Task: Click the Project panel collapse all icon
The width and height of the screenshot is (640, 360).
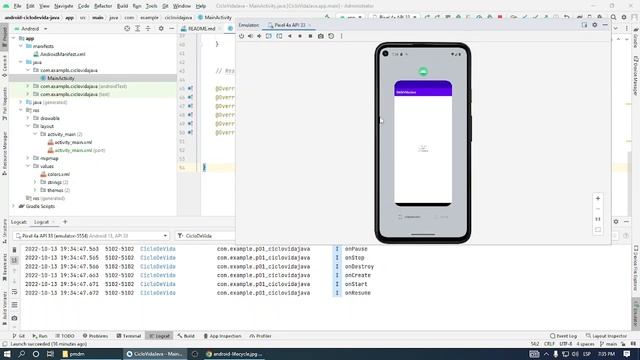Action: tap(148, 29)
